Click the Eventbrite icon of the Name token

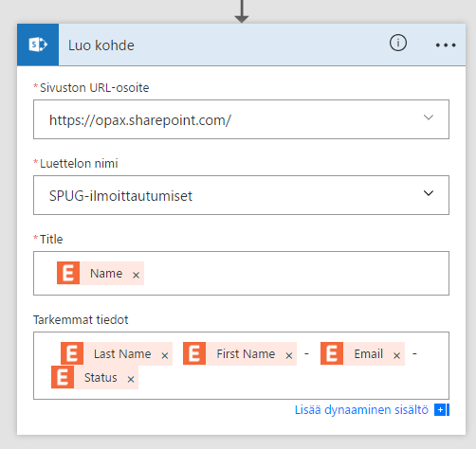coord(68,273)
